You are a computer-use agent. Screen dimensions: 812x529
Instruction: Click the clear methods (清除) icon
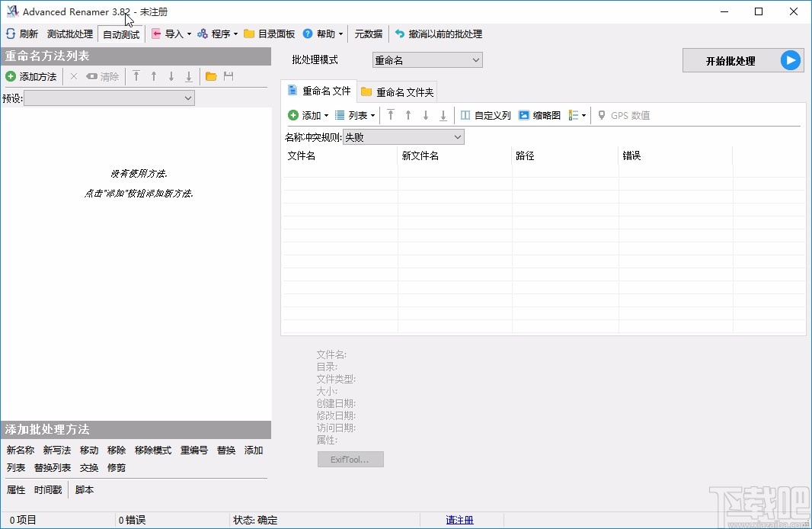pyautogui.click(x=103, y=76)
